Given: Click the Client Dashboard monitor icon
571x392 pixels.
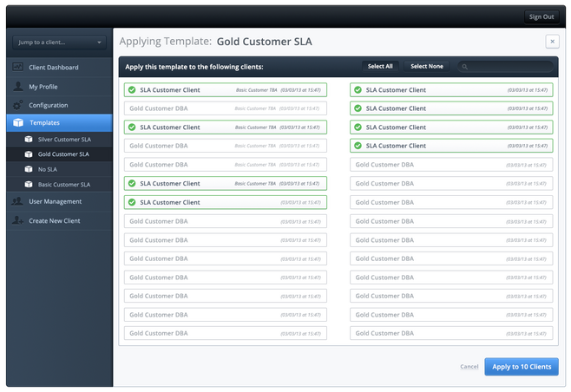Looking at the screenshot, I should tap(17, 68).
